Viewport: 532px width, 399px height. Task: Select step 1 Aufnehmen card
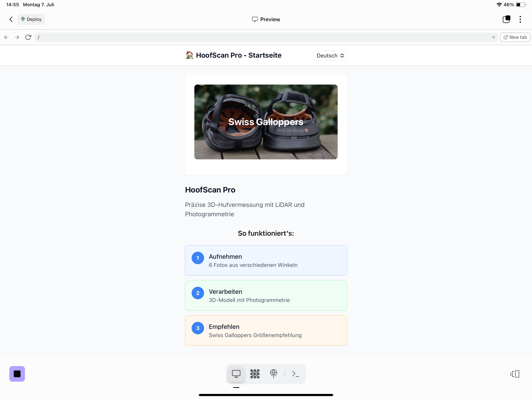click(x=266, y=260)
